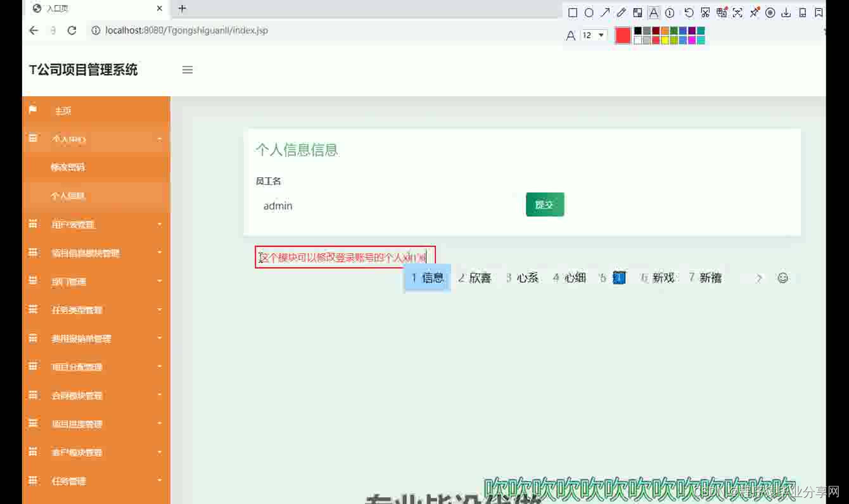Select the arrow drawing tool

tap(605, 13)
